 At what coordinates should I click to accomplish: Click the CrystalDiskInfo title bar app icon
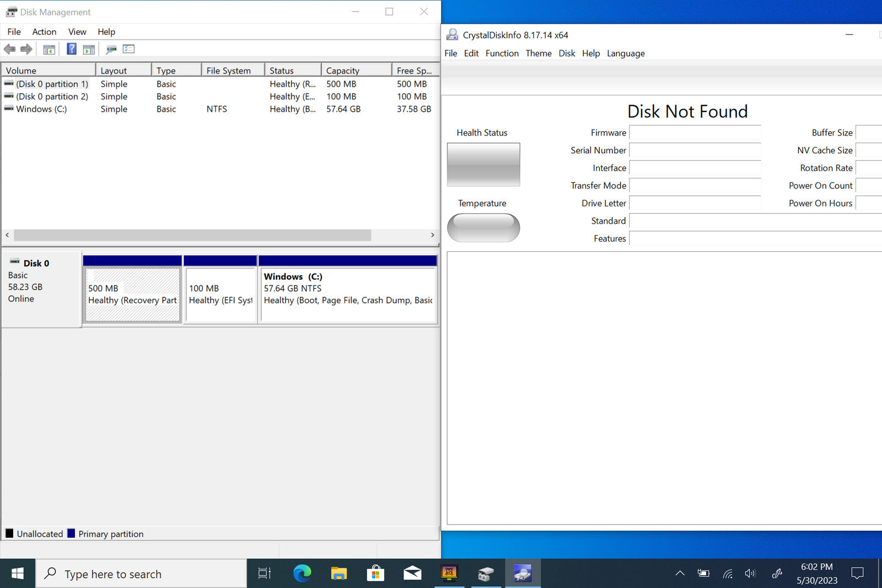pos(452,35)
